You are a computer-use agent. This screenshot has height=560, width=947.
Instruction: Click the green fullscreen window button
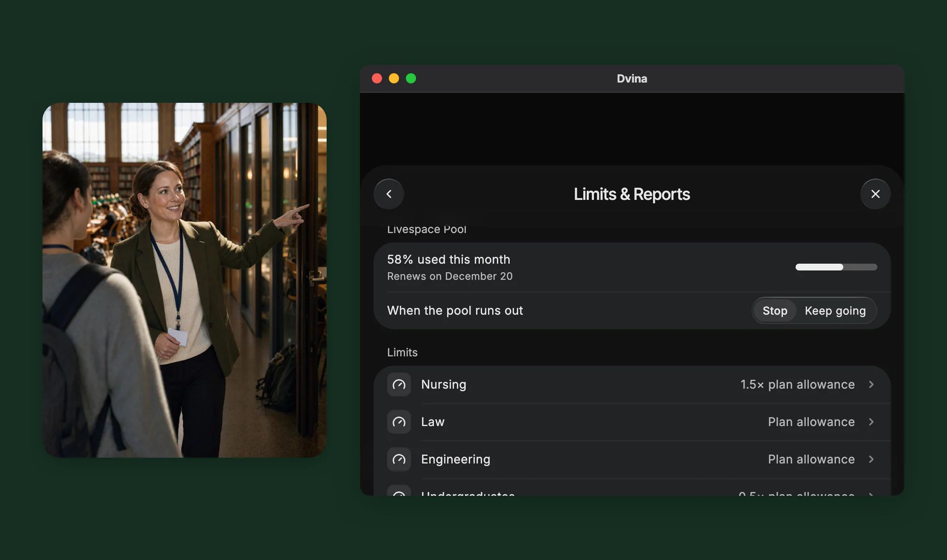click(x=411, y=78)
